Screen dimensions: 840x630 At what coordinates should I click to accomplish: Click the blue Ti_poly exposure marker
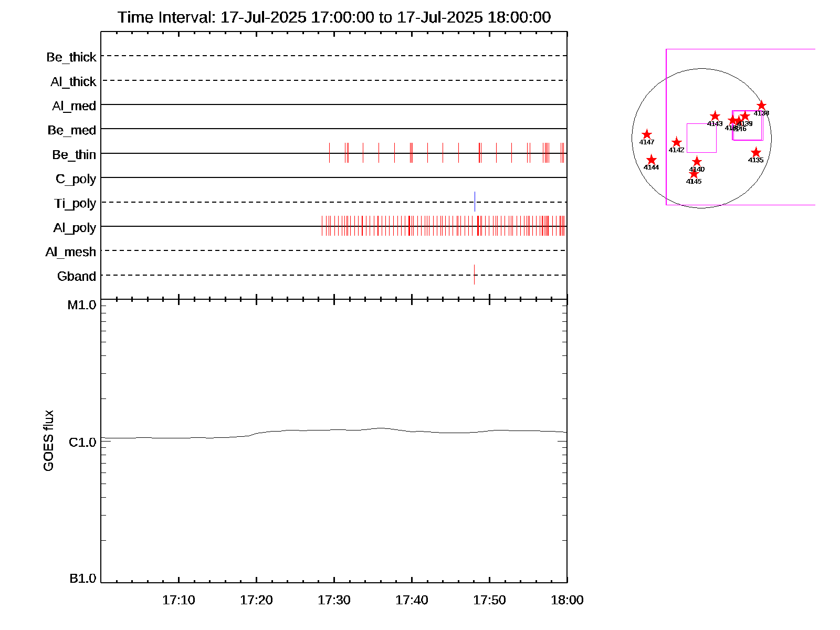pyautogui.click(x=475, y=202)
